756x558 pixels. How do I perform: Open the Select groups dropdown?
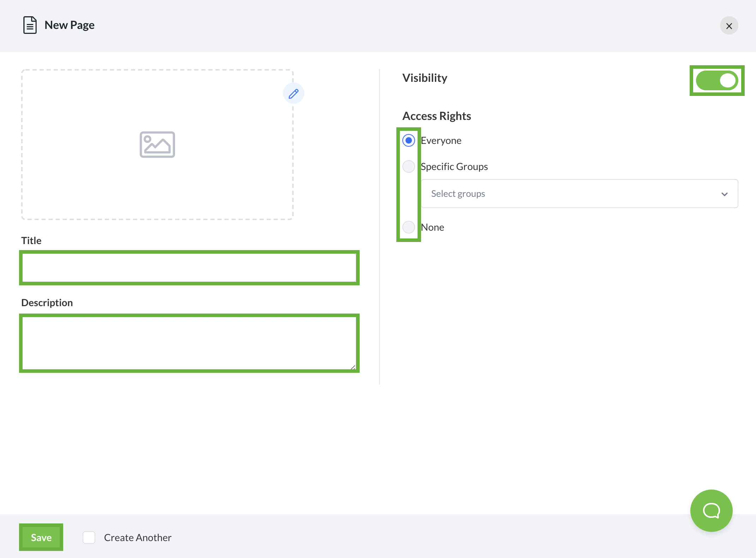(579, 194)
